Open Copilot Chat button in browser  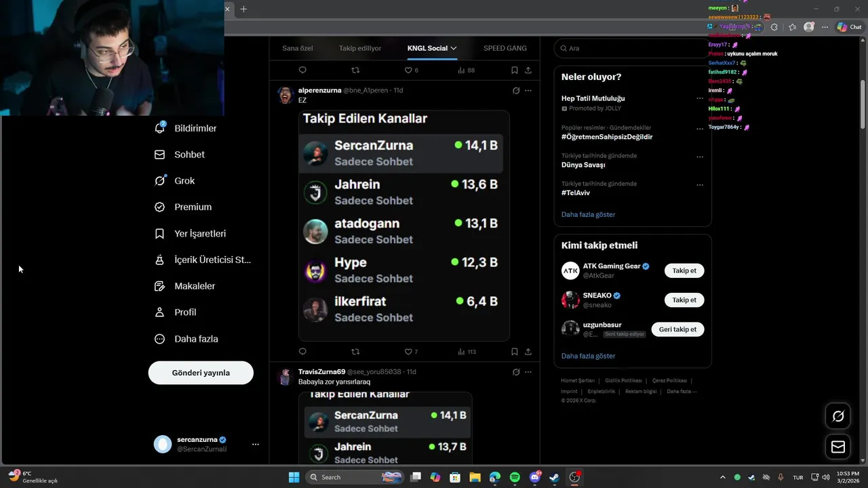tap(849, 27)
